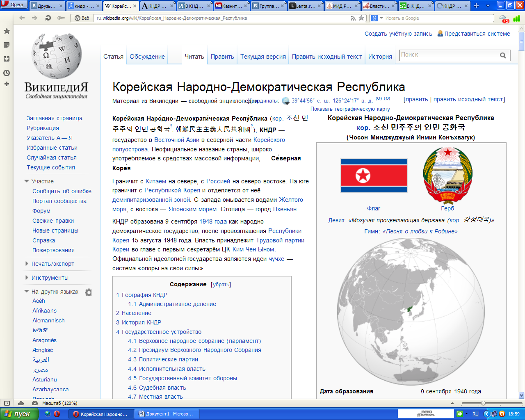Toggle the panel with the status bar leftmost icon
The height and width of the screenshot is (420, 525).
pyautogui.click(x=7, y=403)
